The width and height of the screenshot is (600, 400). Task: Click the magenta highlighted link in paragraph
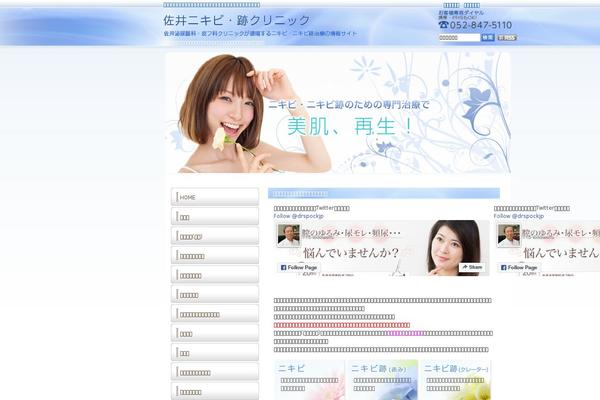pyautogui.click(x=405, y=333)
